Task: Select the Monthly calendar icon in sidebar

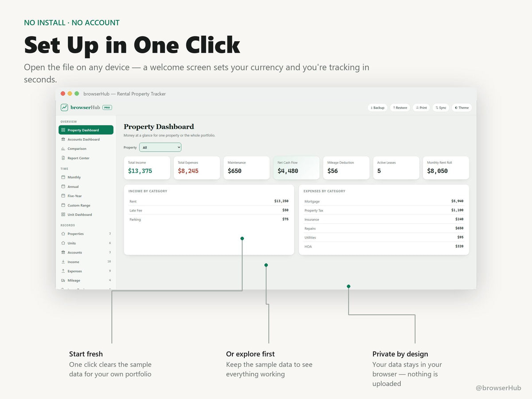Action: coord(63,177)
